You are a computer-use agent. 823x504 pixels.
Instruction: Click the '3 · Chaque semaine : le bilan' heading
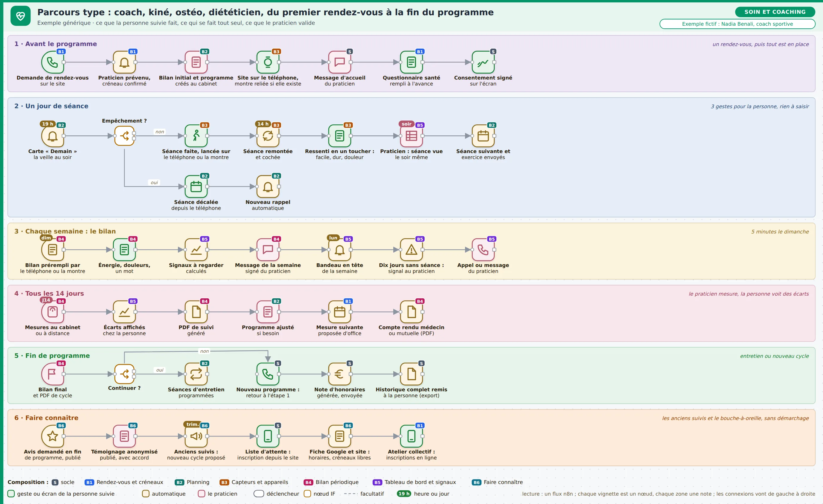click(65, 231)
